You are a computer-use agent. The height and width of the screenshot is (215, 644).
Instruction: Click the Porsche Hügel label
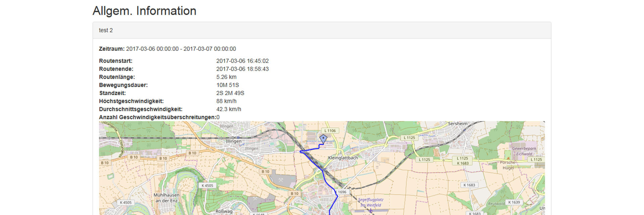tap(507, 165)
